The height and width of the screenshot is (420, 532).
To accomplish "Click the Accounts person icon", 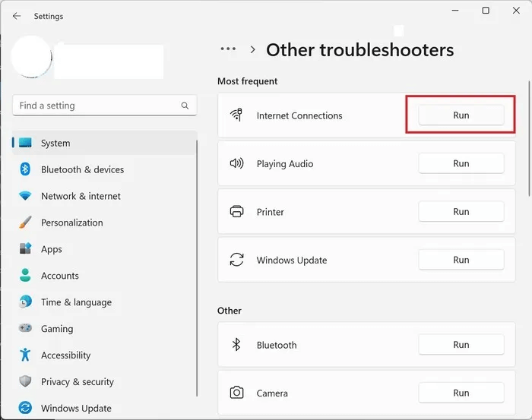I will [25, 275].
